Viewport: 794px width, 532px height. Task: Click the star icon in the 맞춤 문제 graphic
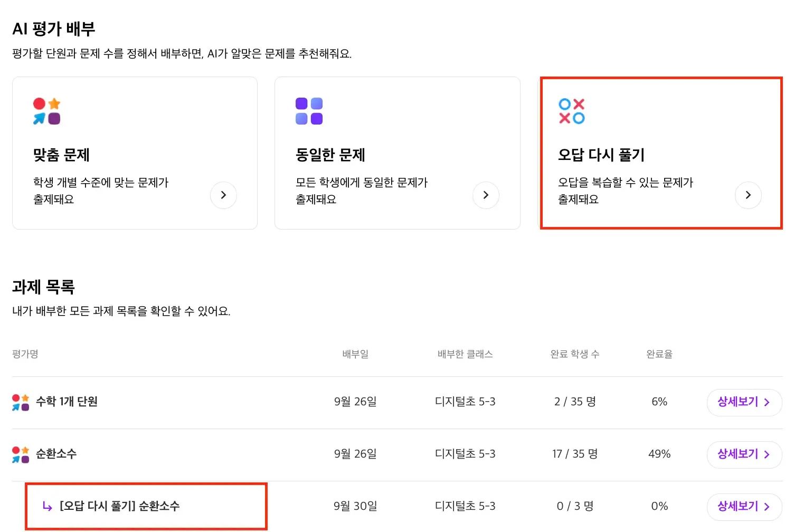click(x=54, y=103)
